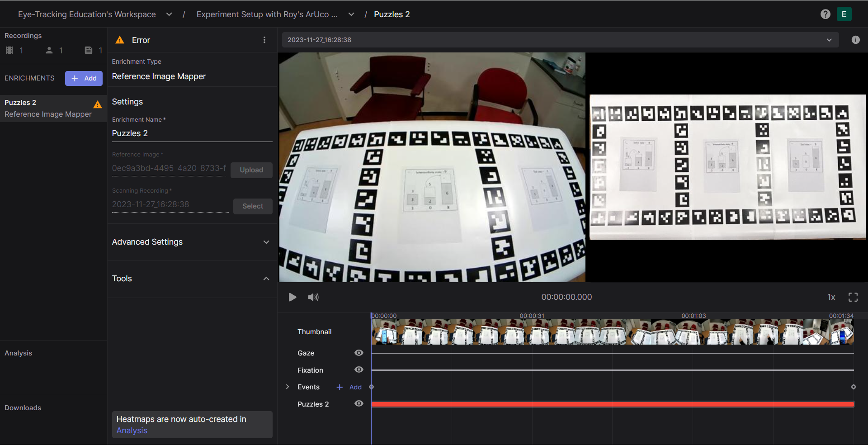The image size is (868, 445).
Task: Click the start event diamond marker
Action: pos(372,387)
